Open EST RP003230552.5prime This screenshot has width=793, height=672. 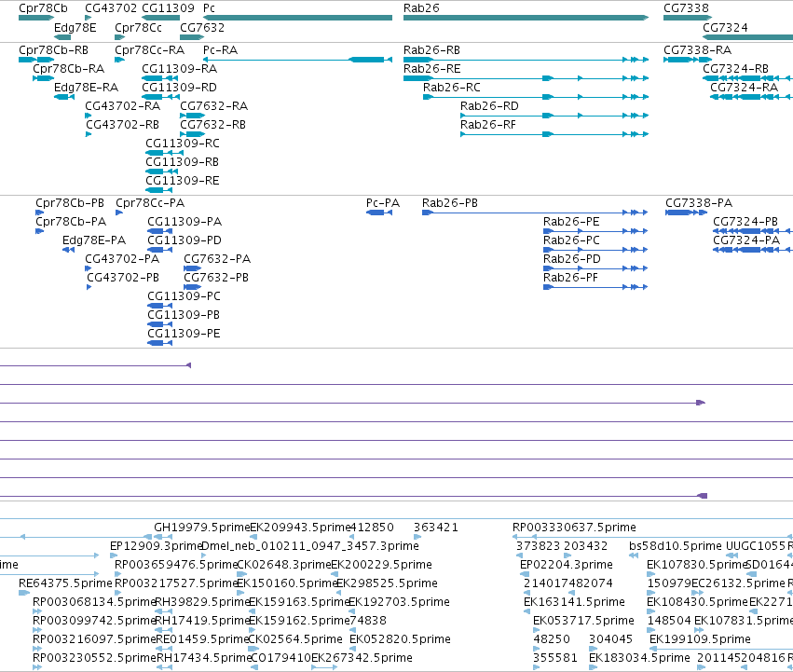[x=94, y=658]
